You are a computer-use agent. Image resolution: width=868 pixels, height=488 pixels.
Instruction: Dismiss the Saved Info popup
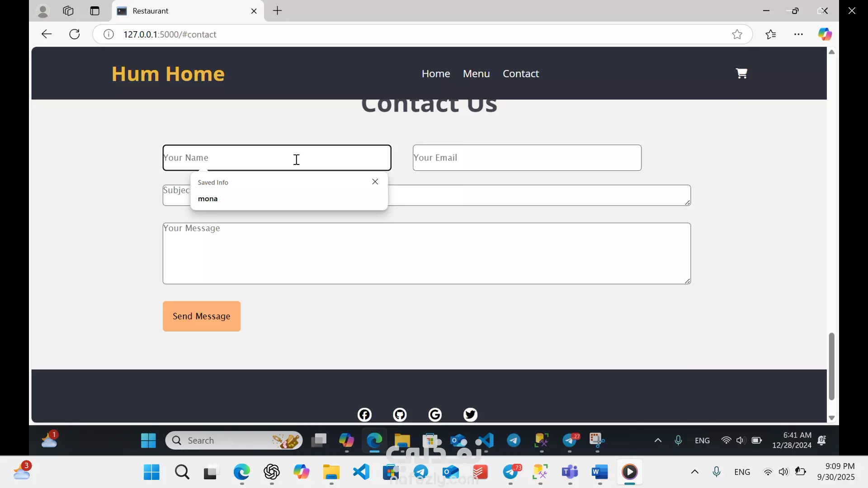375,182
